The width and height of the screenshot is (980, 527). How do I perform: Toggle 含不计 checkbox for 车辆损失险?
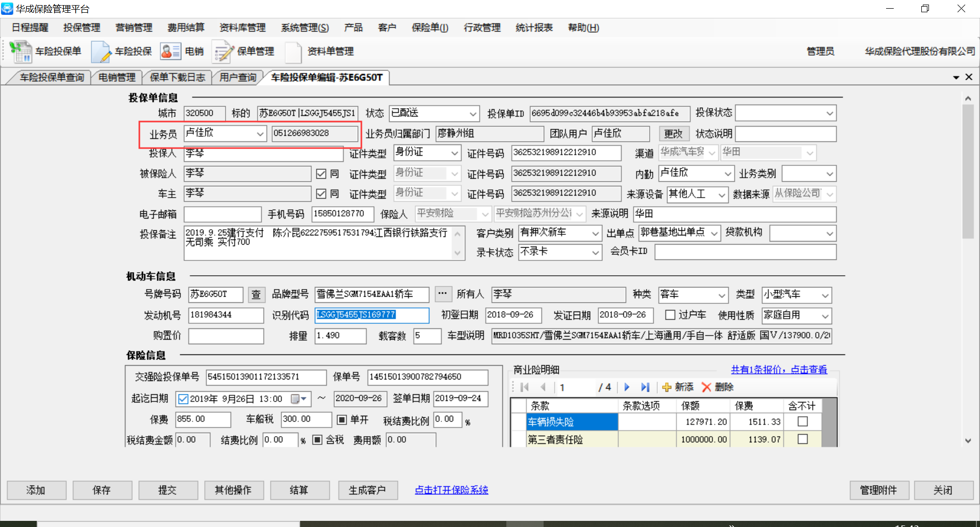click(802, 421)
